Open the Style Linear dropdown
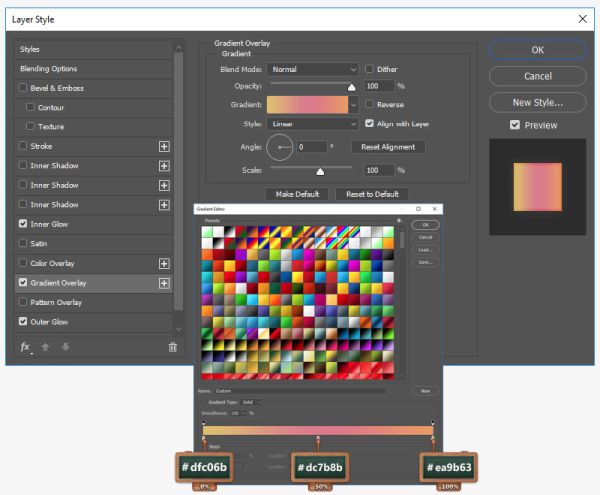This screenshot has height=495, width=600. (313, 124)
